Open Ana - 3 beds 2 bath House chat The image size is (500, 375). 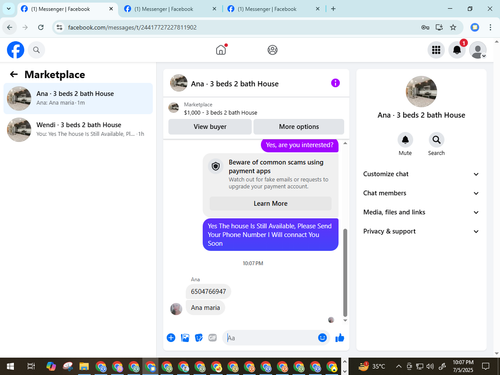click(x=78, y=98)
